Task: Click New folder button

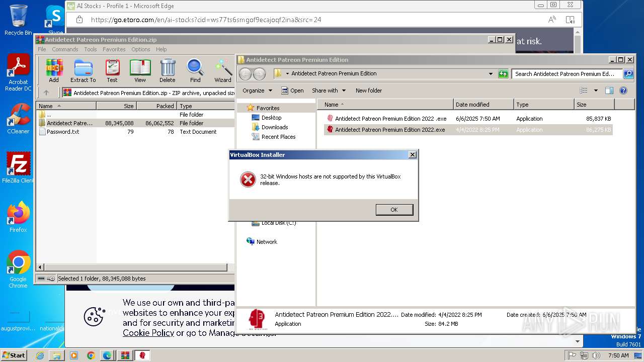Action: [369, 90]
